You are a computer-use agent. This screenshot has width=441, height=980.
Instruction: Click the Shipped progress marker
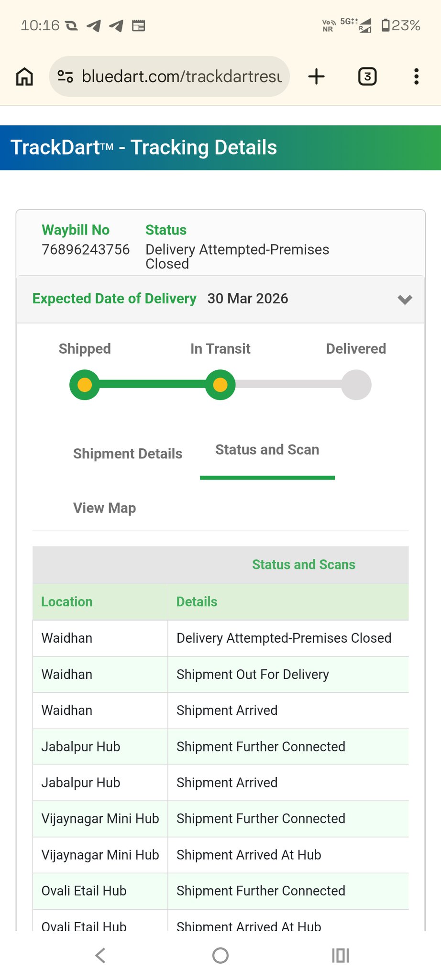click(85, 385)
